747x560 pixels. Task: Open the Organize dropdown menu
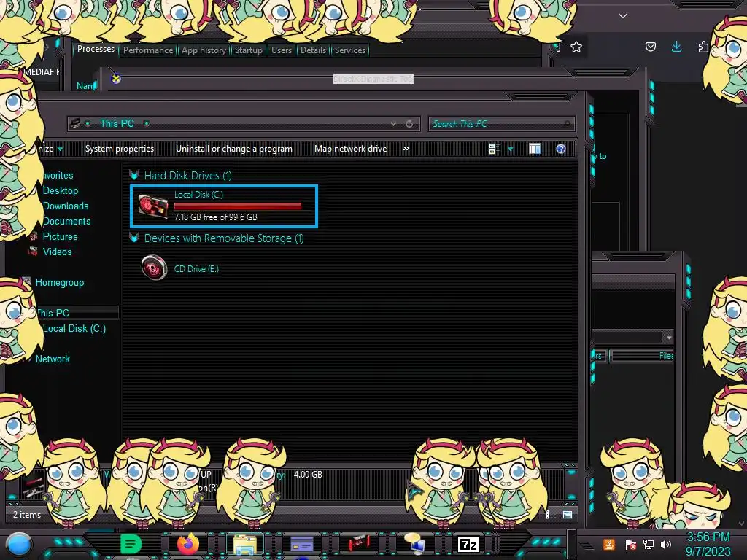(51, 149)
